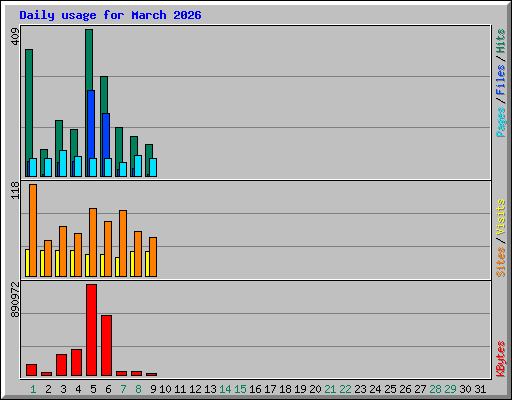Click the orange Sites legend label
Viewport: 512px width, 400px height.
(x=500, y=262)
